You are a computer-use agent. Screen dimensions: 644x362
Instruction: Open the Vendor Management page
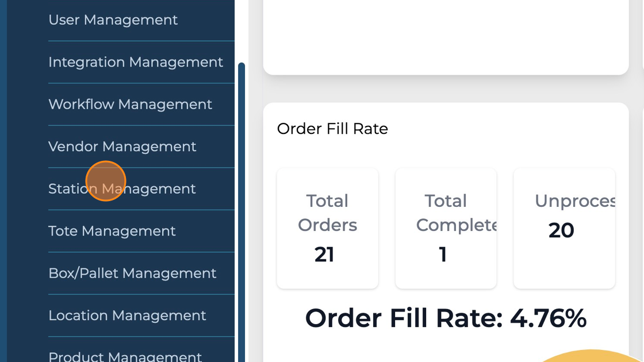122,147
